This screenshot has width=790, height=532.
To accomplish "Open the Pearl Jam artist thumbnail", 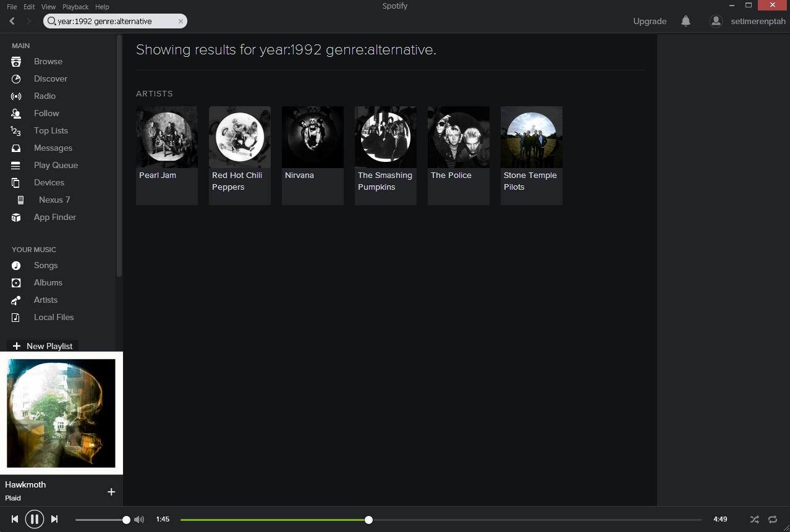I will 167,137.
